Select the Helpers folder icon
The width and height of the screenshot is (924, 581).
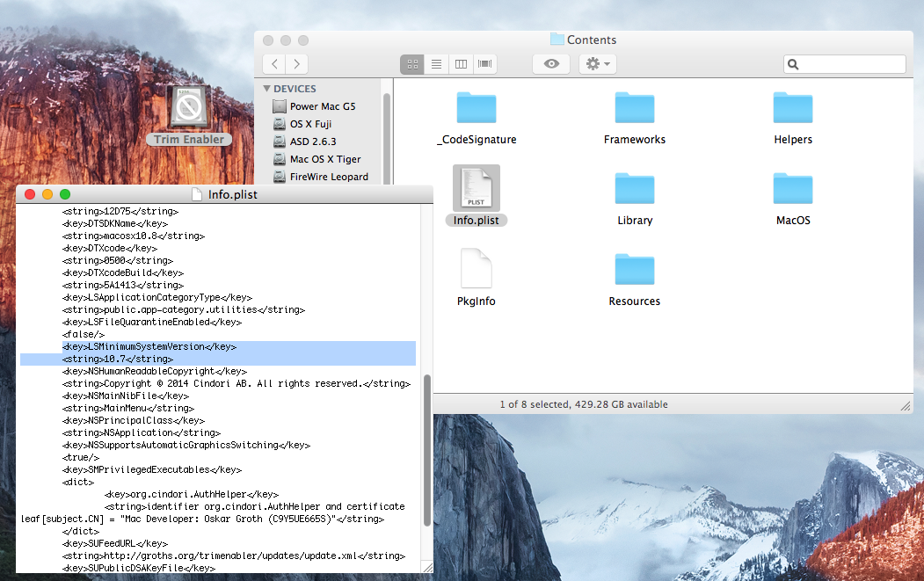[x=793, y=108]
